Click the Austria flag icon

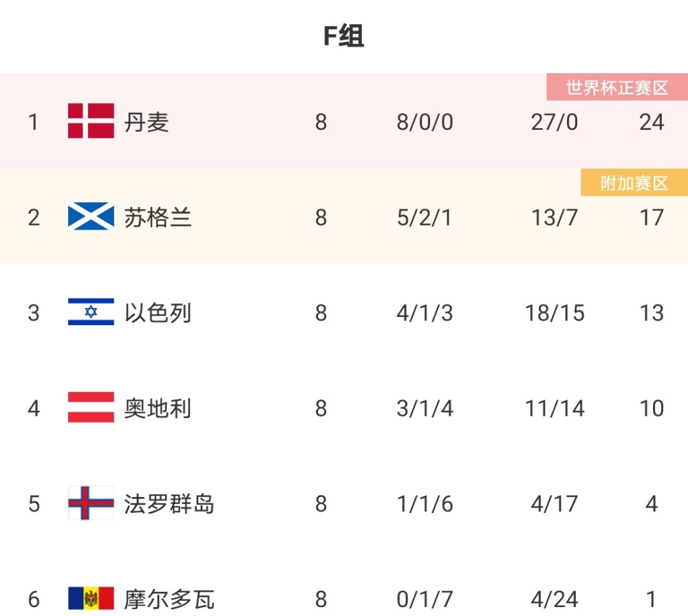[91, 407]
